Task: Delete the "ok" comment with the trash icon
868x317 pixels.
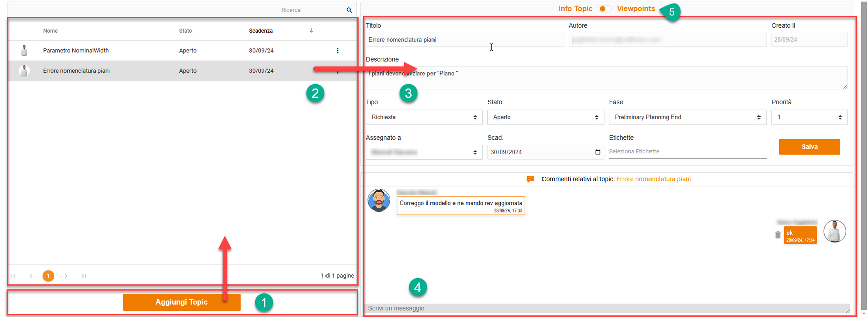Action: (778, 235)
